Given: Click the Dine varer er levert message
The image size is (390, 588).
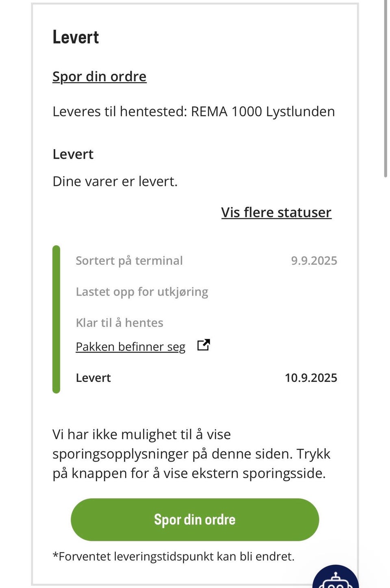Looking at the screenshot, I should coord(115,181).
